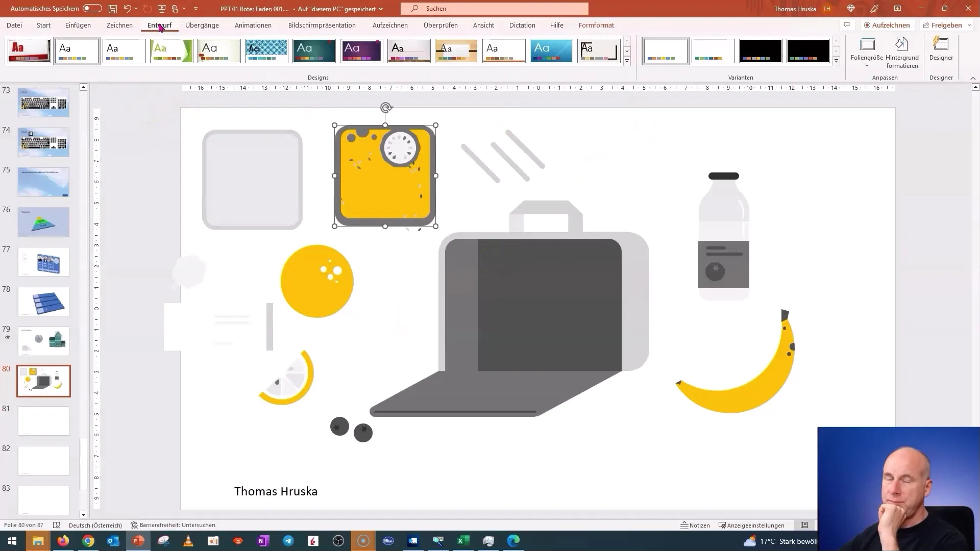Select the green arrow design theme
This screenshot has height=551, width=980.
click(171, 51)
